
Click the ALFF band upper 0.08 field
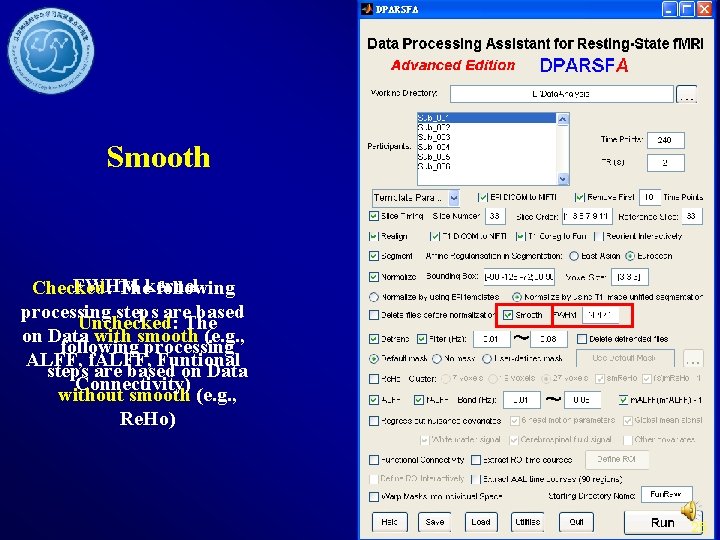point(582,400)
